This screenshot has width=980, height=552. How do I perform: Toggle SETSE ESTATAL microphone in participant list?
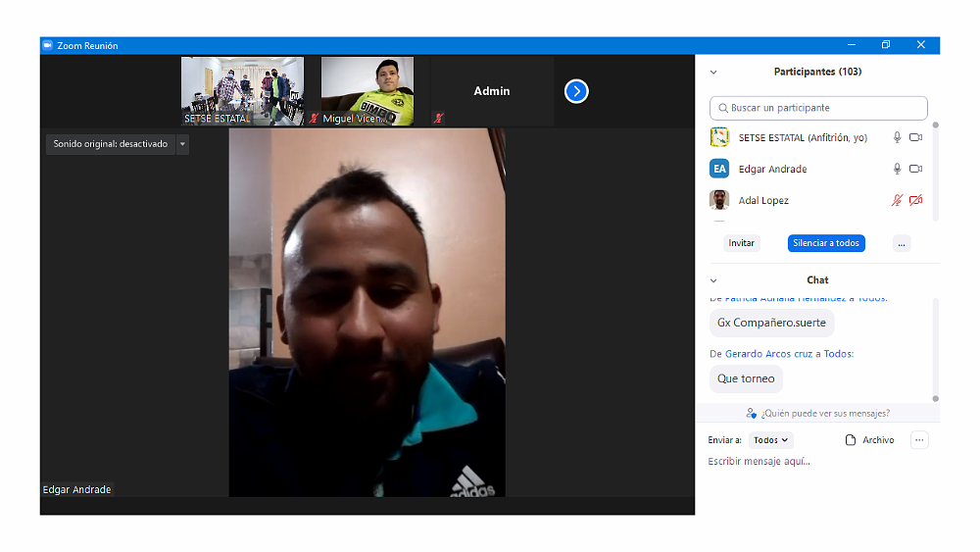tap(897, 138)
